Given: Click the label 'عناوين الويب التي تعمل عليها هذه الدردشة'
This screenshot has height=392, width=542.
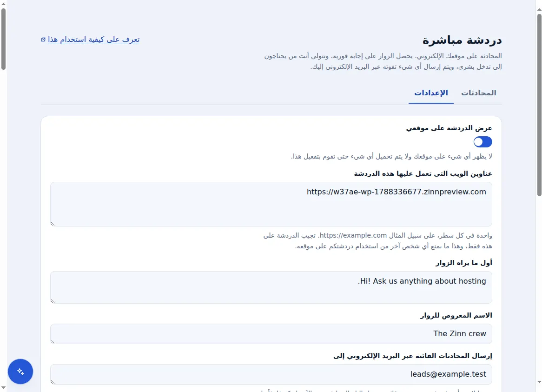Looking at the screenshot, I should (423, 173).
